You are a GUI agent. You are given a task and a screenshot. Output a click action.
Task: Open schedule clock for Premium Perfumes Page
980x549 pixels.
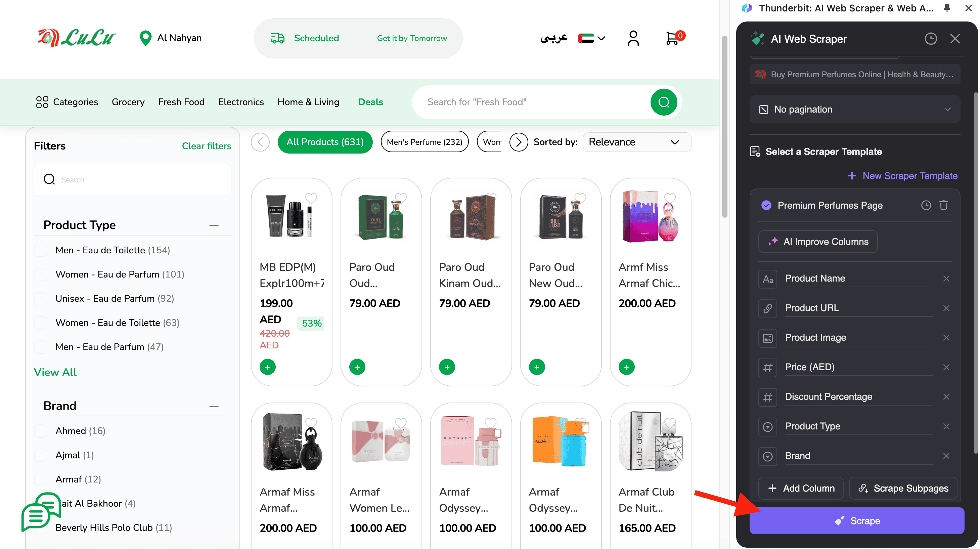[926, 205]
